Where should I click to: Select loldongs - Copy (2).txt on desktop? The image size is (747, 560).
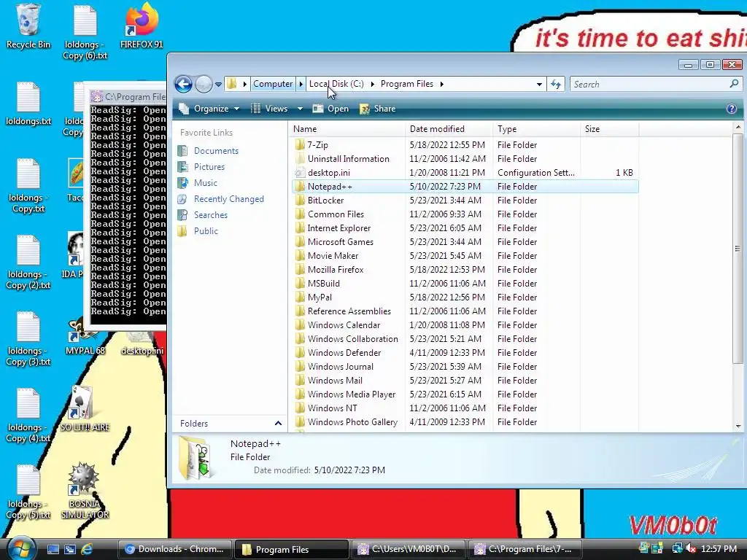(x=28, y=262)
